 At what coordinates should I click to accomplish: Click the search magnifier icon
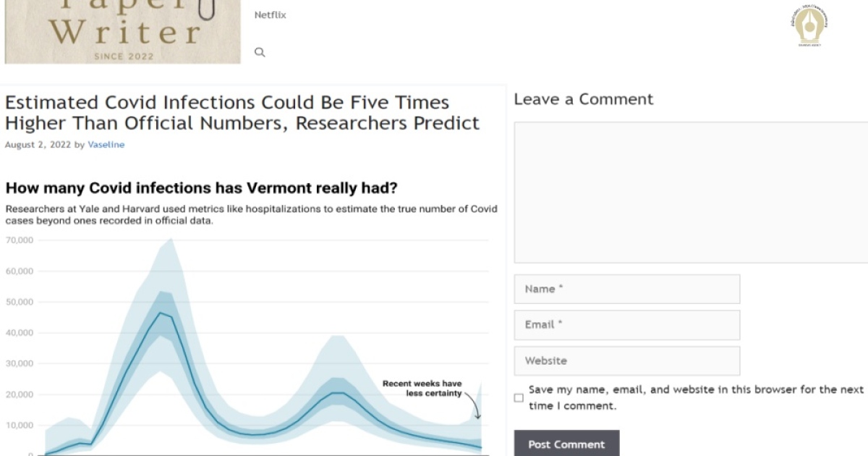[260, 52]
